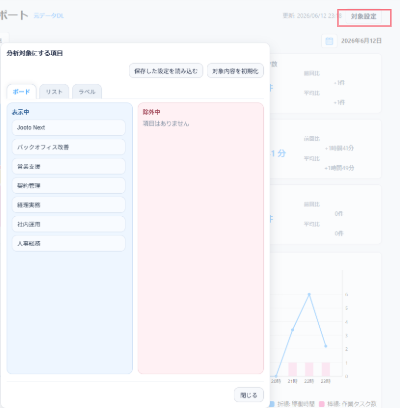Close the dialog with 閉じる button

point(249,395)
